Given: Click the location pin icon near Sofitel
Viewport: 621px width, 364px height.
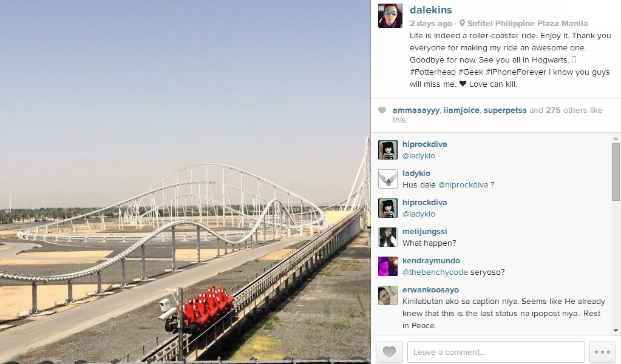Looking at the screenshot, I should (x=462, y=23).
